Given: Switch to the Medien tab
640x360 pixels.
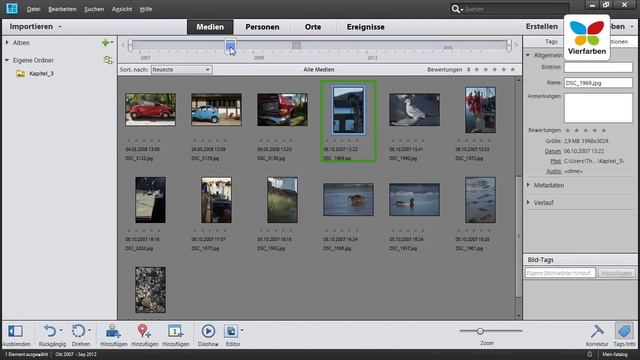Looking at the screenshot, I should [210, 27].
